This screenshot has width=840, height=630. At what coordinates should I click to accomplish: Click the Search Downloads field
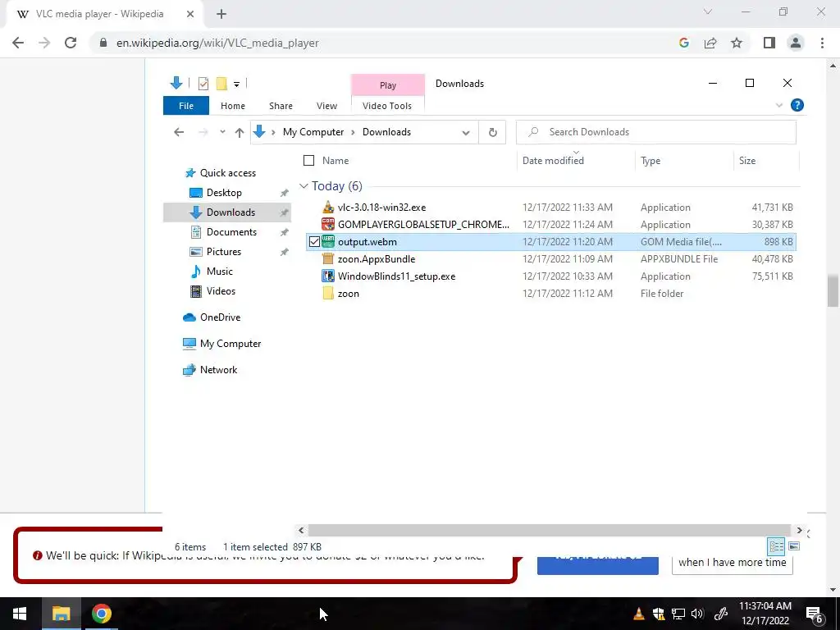click(655, 132)
